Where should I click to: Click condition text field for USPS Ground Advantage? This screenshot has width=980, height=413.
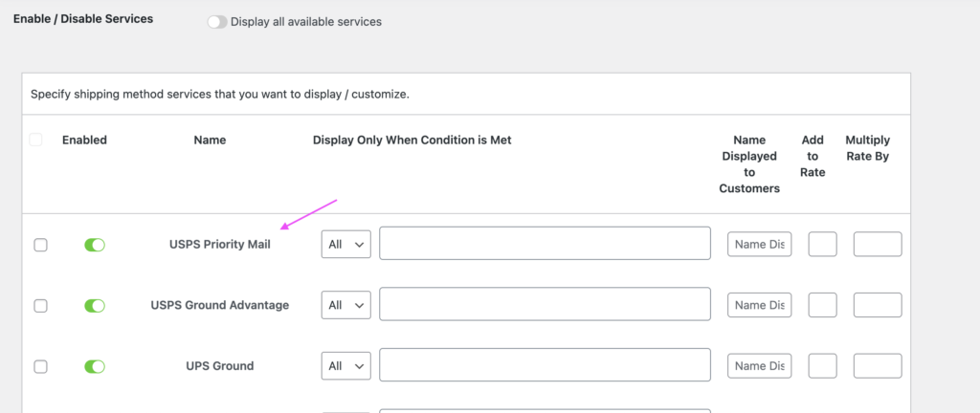[545, 305]
